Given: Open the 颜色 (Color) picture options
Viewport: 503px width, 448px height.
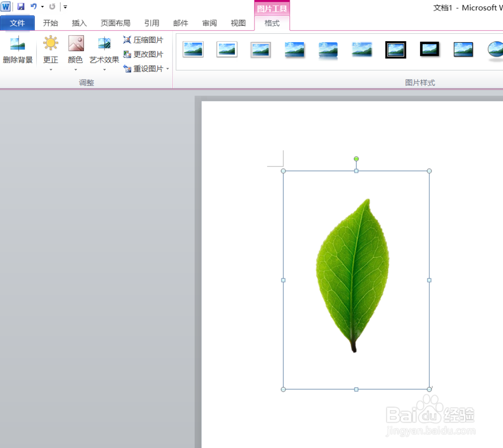Looking at the screenshot, I should (76, 50).
